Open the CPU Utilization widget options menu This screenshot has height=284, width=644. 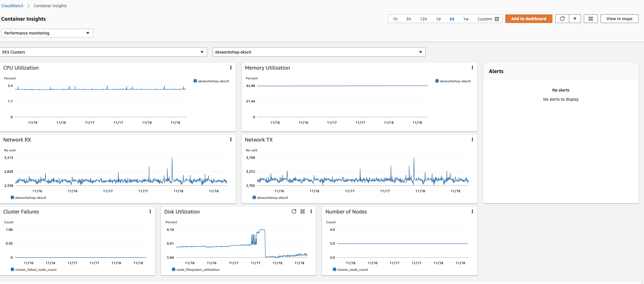pyautogui.click(x=231, y=68)
